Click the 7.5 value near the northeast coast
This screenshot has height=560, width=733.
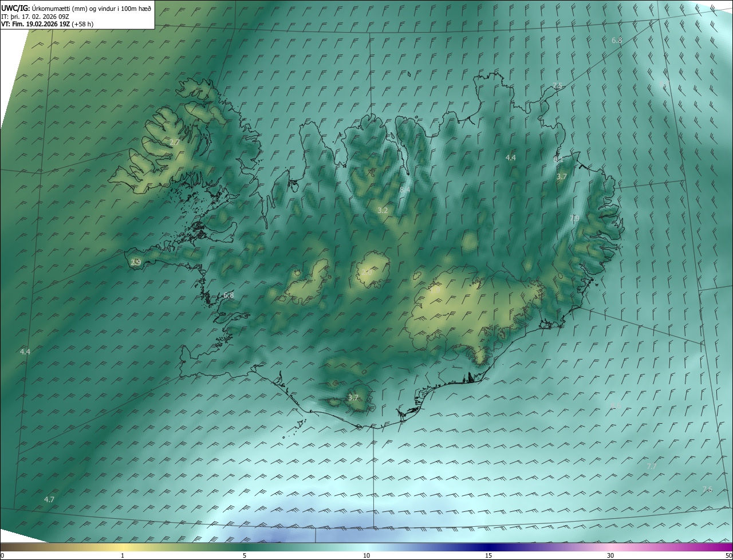pyautogui.click(x=557, y=86)
